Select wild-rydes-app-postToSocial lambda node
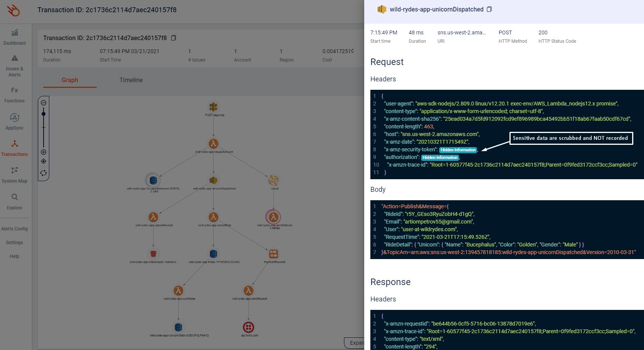 pos(273,217)
